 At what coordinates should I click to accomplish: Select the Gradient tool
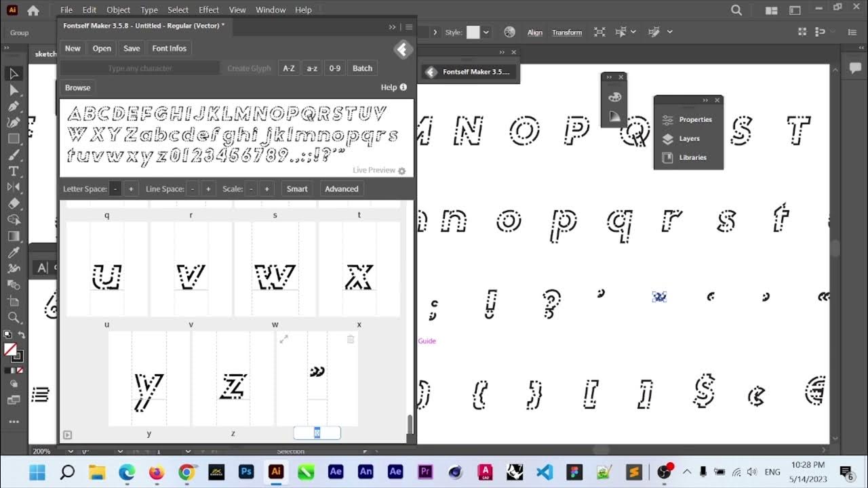click(14, 236)
